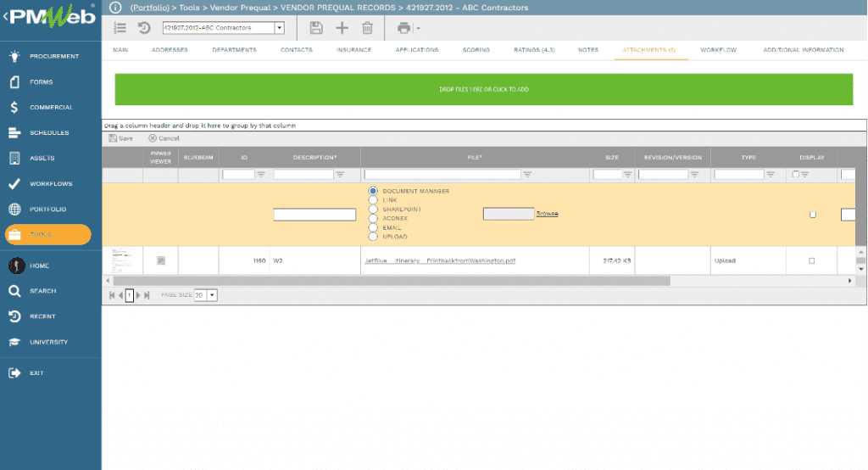The image size is (868, 470).
Task: Click the info icon beside the breadcrumb
Action: coord(115,8)
